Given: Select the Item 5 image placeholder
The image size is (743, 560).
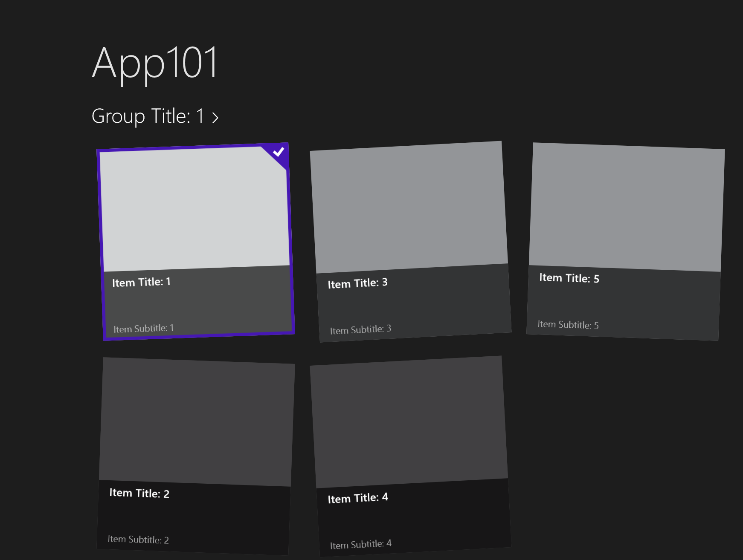Looking at the screenshot, I should point(627,207).
